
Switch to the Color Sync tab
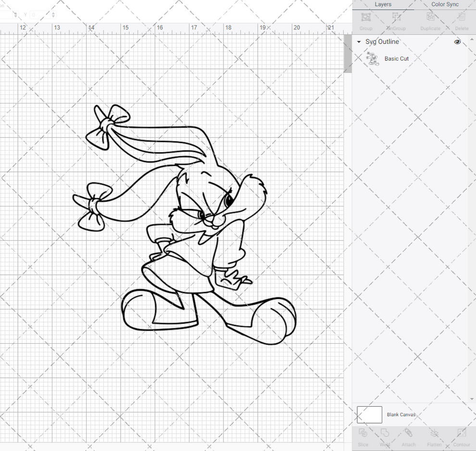pyautogui.click(x=444, y=4)
